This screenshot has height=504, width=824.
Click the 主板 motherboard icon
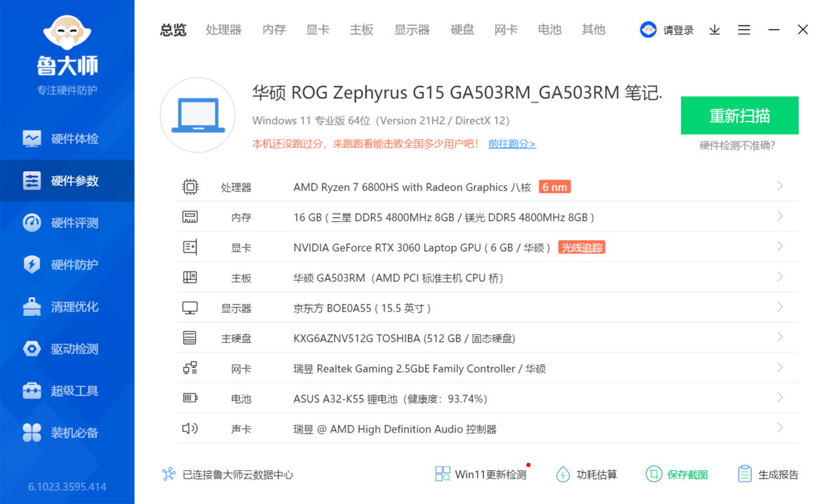[190, 277]
